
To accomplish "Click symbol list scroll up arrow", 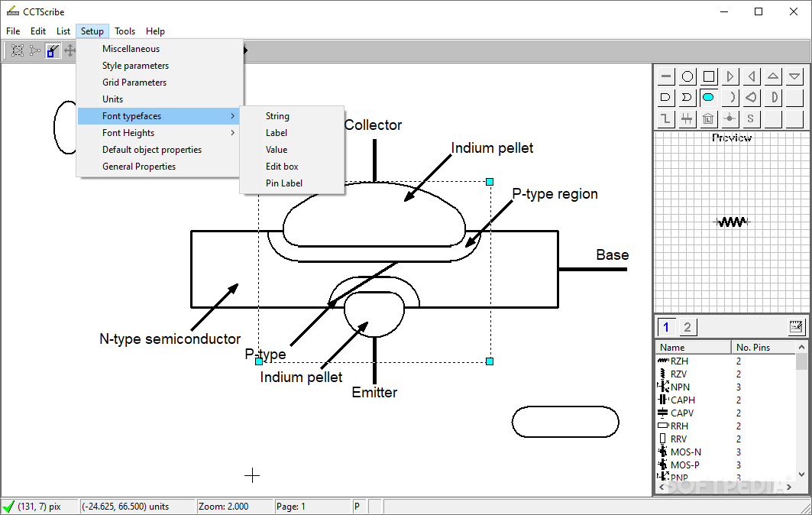I will (x=801, y=347).
